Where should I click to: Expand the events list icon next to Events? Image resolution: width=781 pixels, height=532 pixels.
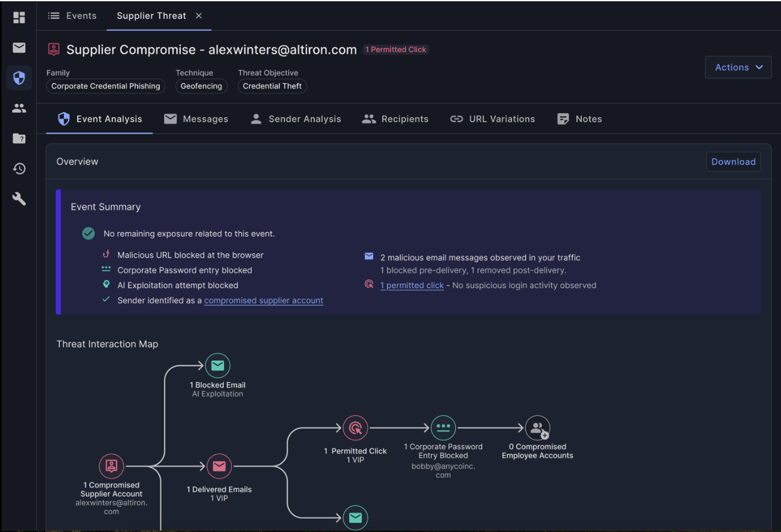point(54,16)
